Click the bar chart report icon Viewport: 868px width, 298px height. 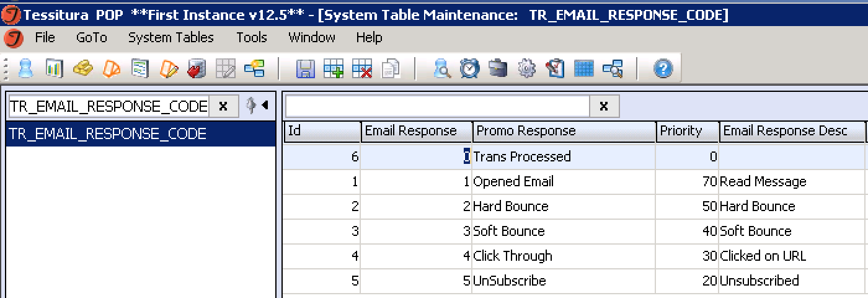tap(55, 68)
